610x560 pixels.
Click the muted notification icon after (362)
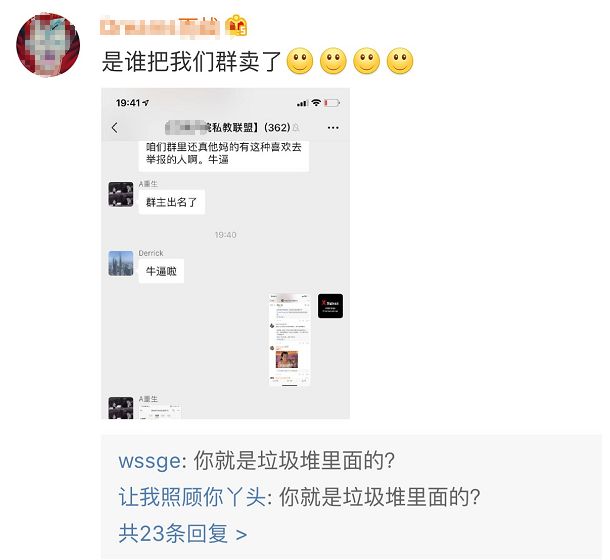pyautogui.click(x=296, y=128)
